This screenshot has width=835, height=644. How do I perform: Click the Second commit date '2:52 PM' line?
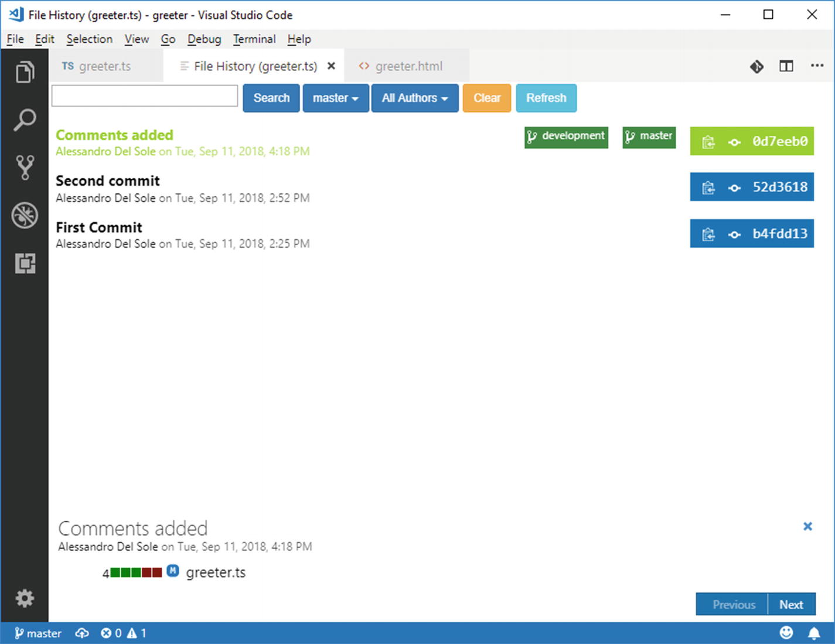183,198
